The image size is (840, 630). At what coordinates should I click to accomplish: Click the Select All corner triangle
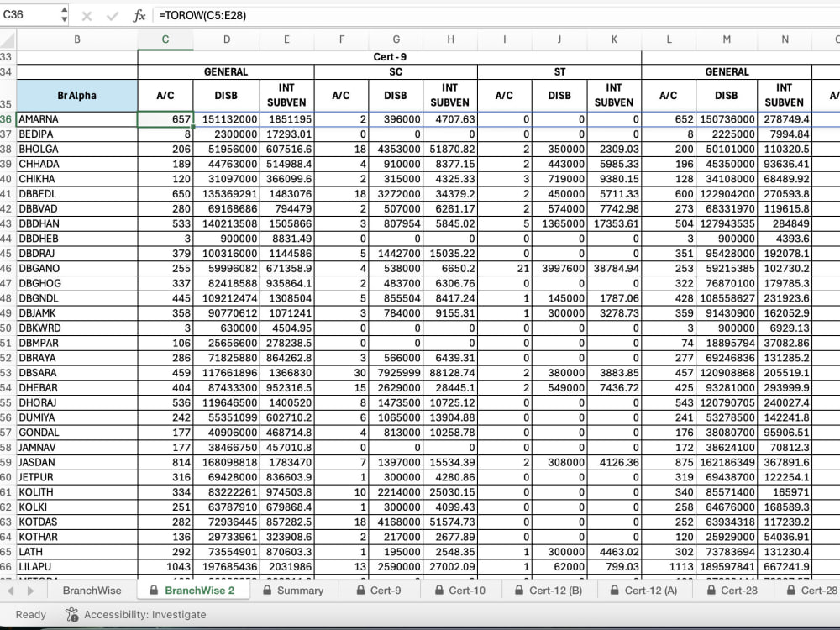pos(8,39)
